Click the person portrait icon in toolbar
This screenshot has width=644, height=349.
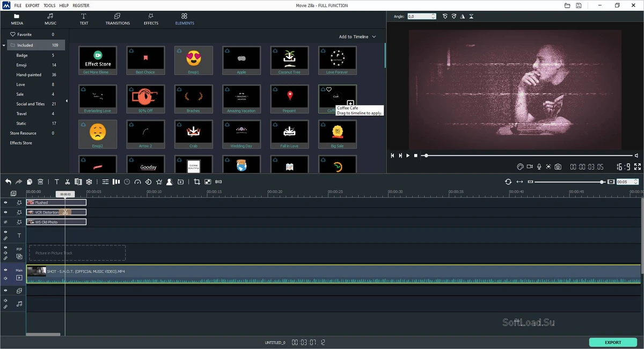coord(170,182)
